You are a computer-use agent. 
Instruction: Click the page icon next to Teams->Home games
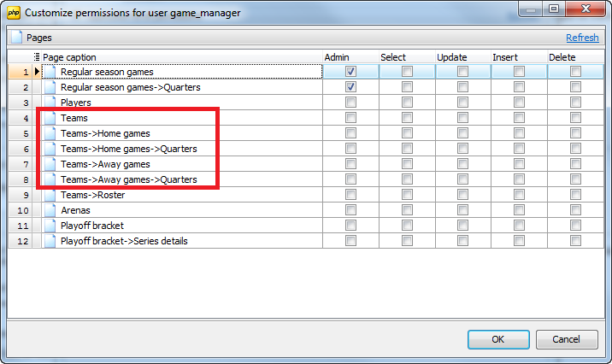pos(50,133)
